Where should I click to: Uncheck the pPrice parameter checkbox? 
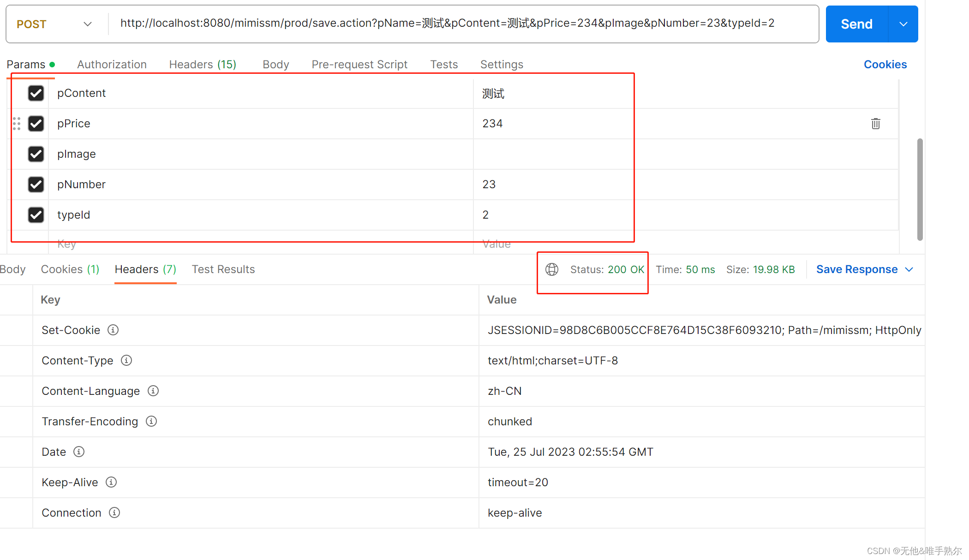coord(36,124)
